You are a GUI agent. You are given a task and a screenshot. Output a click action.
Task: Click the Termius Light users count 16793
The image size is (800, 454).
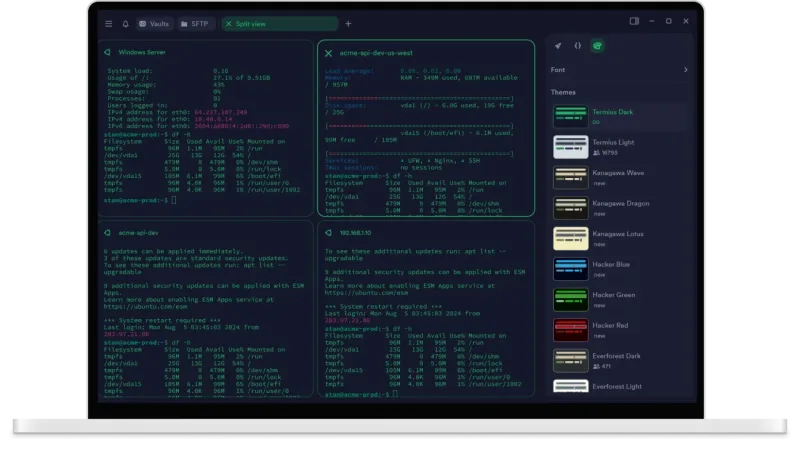tap(606, 153)
